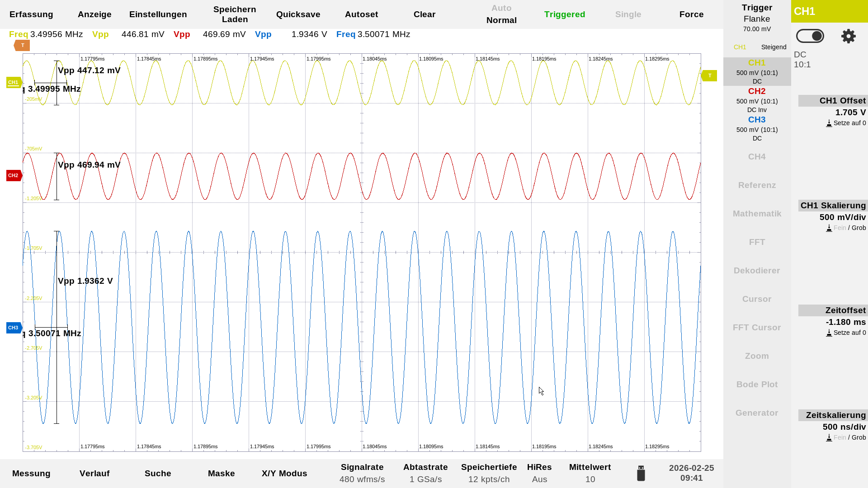This screenshot has height=488, width=868.
Task: Open the Speichertiefe setting
Action: tap(489, 473)
